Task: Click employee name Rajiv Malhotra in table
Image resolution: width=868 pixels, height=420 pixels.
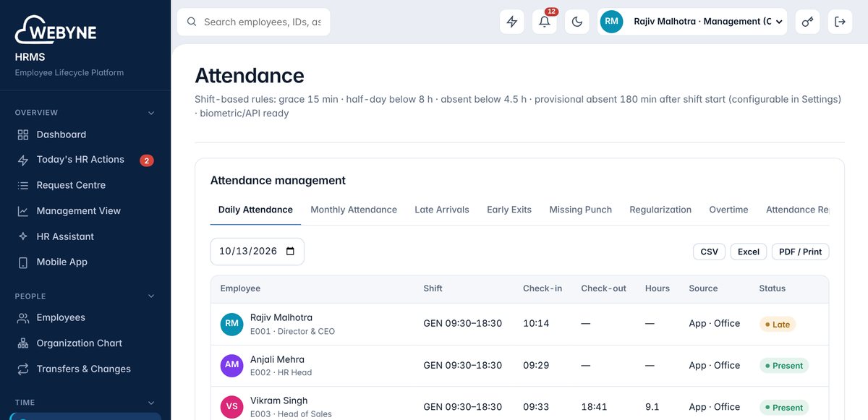Action: coord(281,317)
